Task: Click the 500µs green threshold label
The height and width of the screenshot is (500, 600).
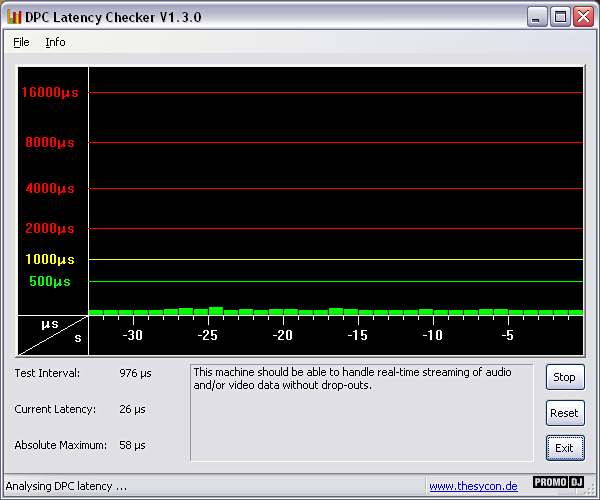Action: (x=49, y=282)
